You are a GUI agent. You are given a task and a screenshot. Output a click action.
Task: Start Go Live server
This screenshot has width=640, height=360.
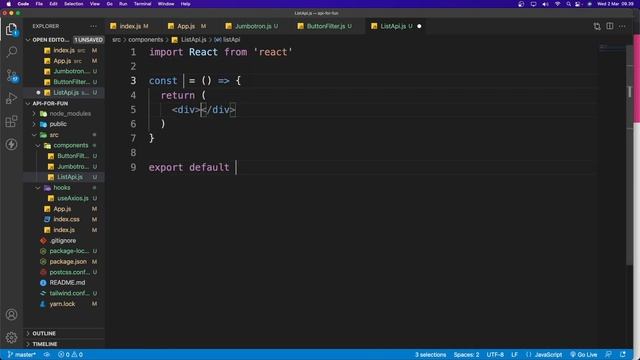pyautogui.click(x=584, y=355)
